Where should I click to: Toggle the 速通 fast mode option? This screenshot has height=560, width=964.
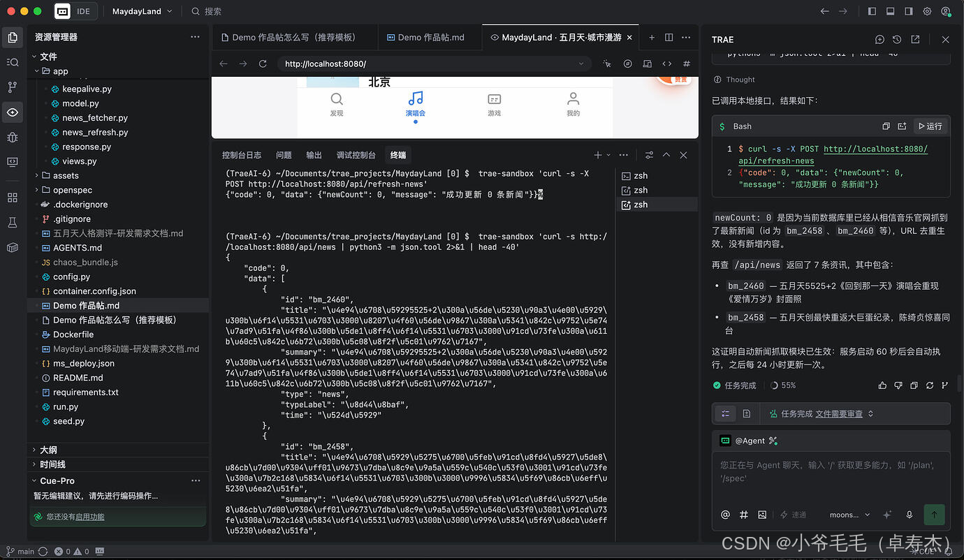tap(794, 515)
